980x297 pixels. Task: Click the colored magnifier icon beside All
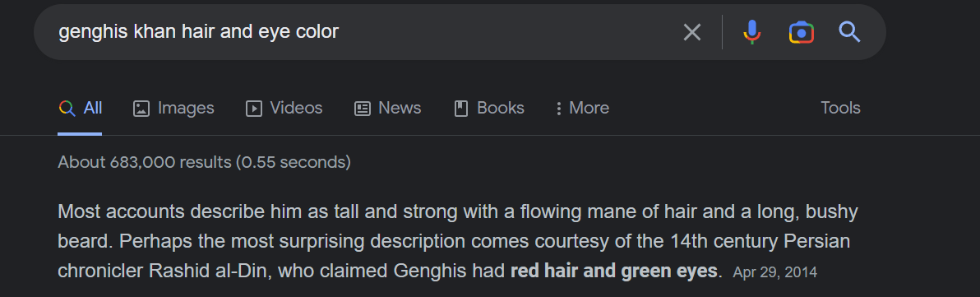67,108
